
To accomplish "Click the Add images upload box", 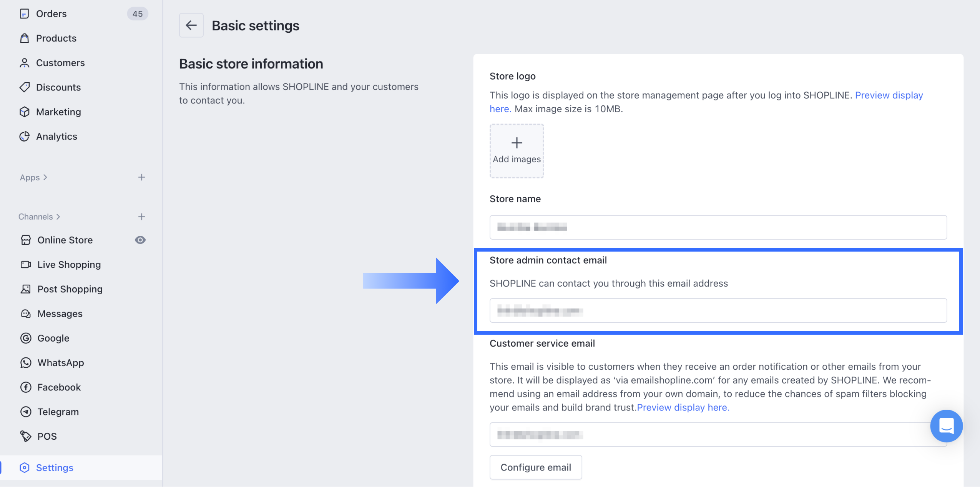I will (x=517, y=151).
